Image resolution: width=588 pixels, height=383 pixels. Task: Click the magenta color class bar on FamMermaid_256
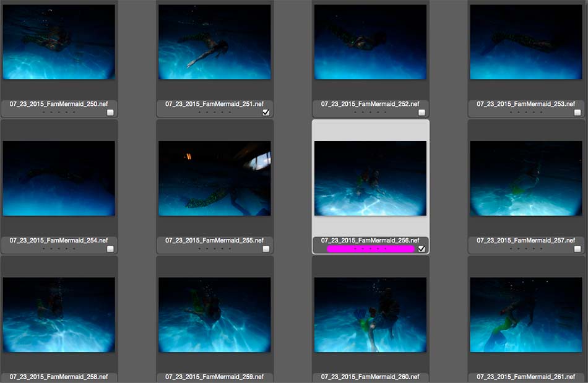tap(371, 249)
